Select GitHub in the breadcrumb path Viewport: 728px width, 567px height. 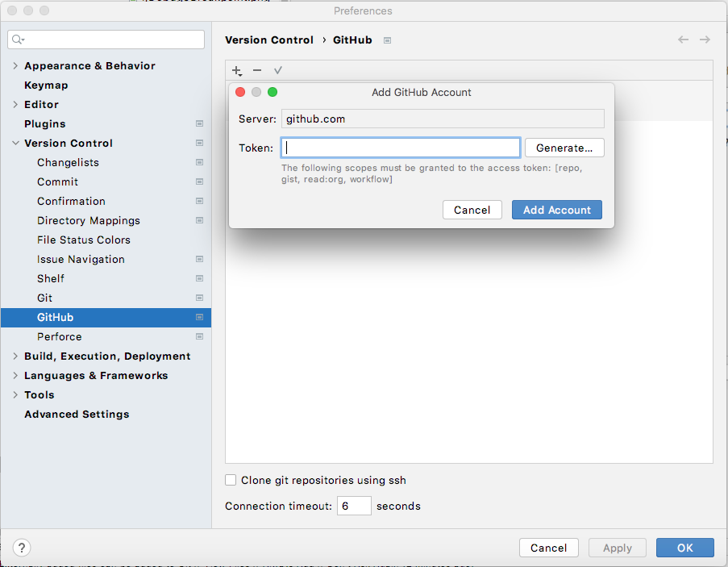point(352,39)
